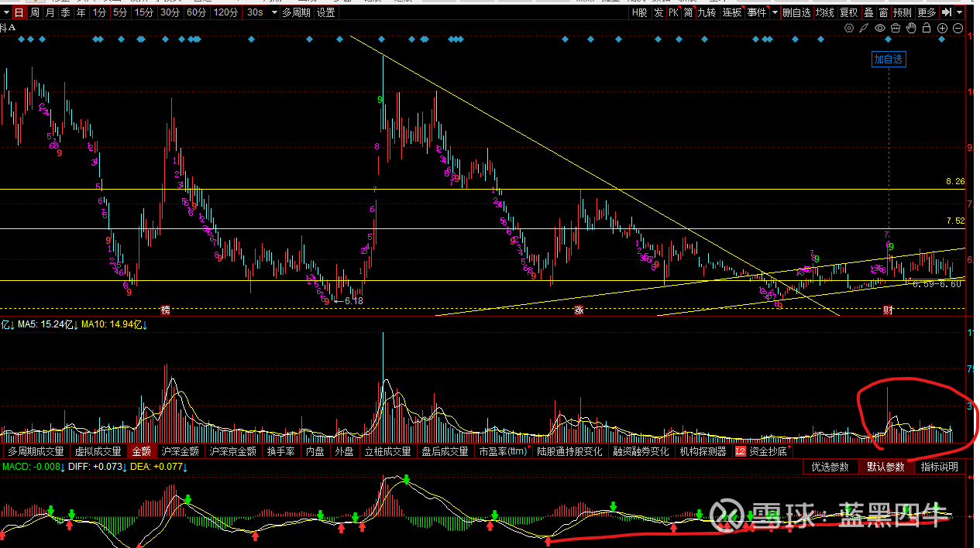Click the 加自选 tooltip button
Screen dimensions: 980x548
pyautogui.click(x=888, y=59)
